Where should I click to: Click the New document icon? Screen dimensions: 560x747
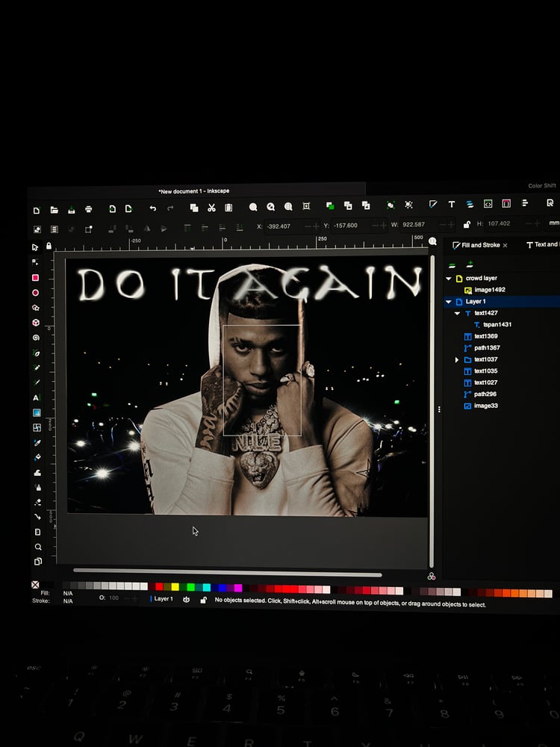(x=37, y=210)
